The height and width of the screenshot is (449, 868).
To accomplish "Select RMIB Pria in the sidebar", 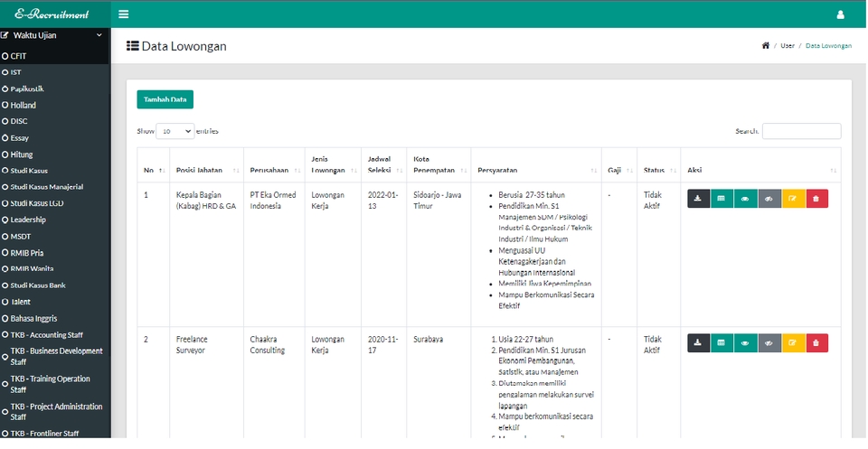I will point(55,253).
